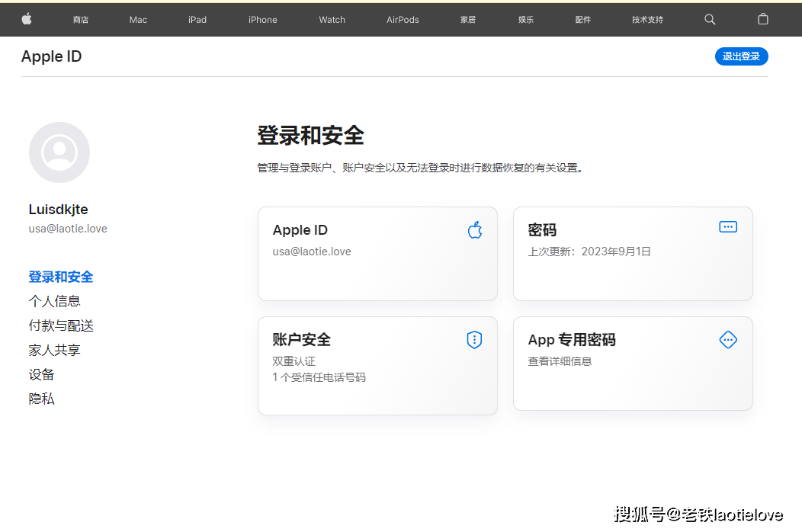Go to 设备 devices section
802x532 pixels.
coord(42,374)
